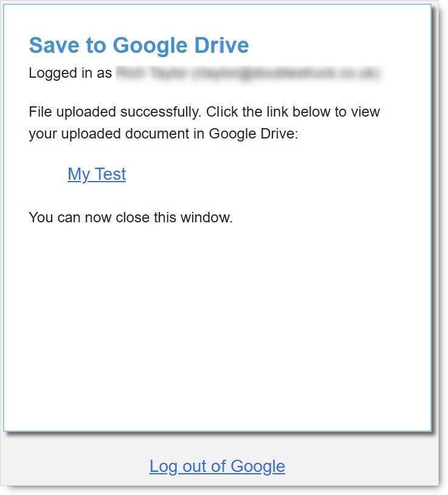
Task: Click the word "Google" in the blue heading
Action: (149, 46)
